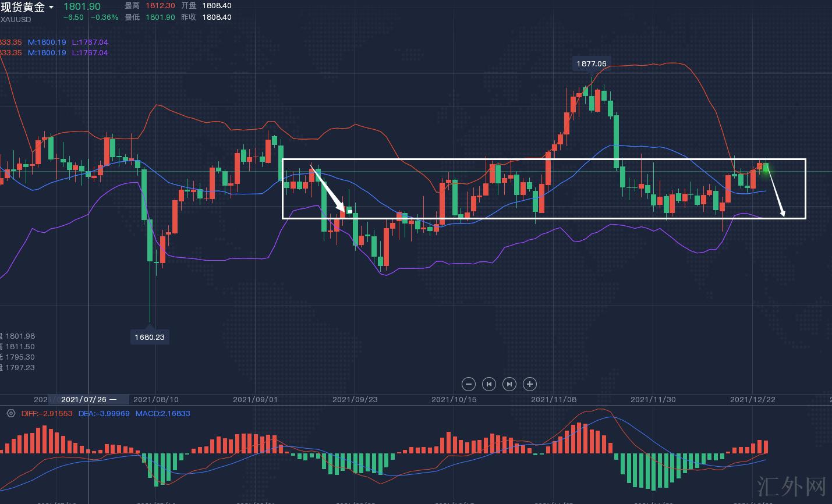Jump to previous candles using skip-back icon

tap(489, 384)
